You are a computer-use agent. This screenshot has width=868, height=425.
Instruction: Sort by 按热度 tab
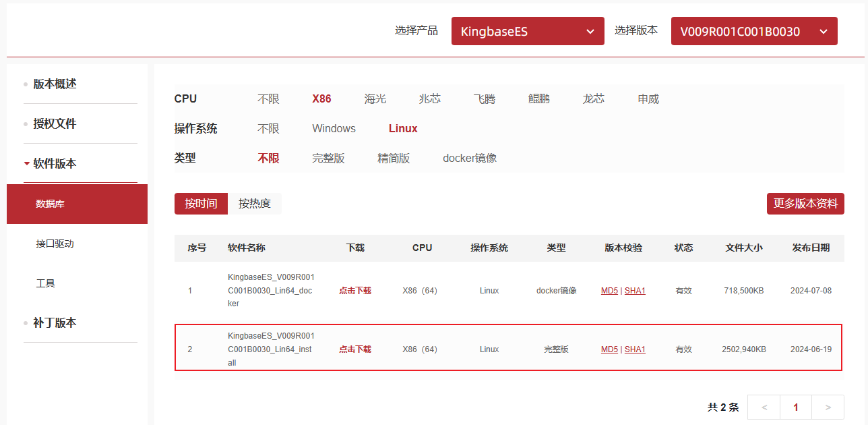tap(254, 203)
